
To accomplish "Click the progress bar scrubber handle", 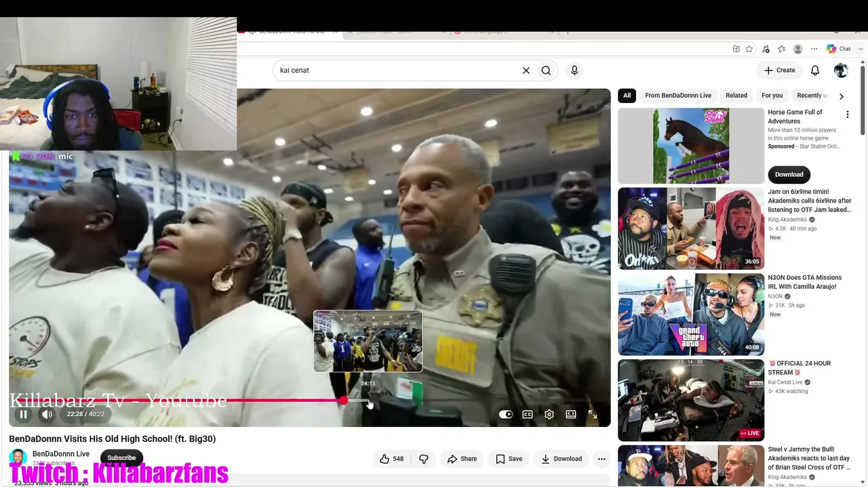I will click(x=344, y=401).
